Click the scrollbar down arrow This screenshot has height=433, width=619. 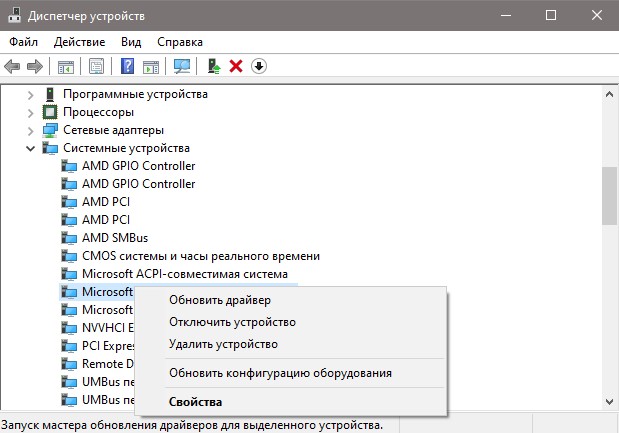point(610,402)
